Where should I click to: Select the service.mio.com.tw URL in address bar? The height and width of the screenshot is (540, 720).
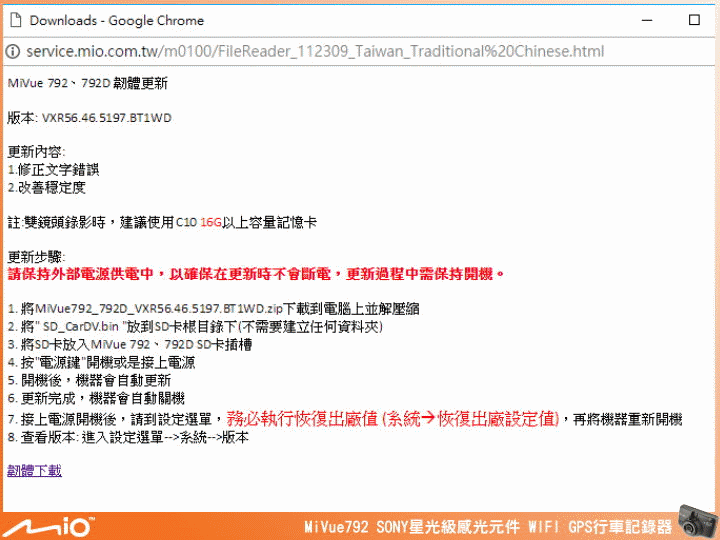tap(315, 51)
